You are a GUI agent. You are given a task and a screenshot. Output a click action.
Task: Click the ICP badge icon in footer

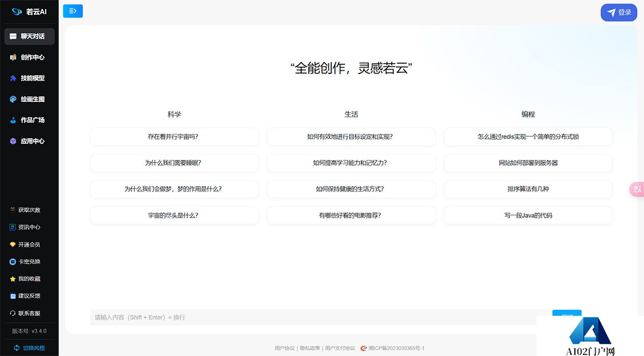(364, 348)
